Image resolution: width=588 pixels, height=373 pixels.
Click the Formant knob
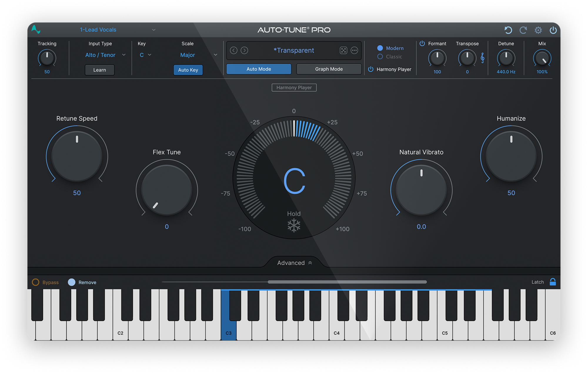[437, 58]
